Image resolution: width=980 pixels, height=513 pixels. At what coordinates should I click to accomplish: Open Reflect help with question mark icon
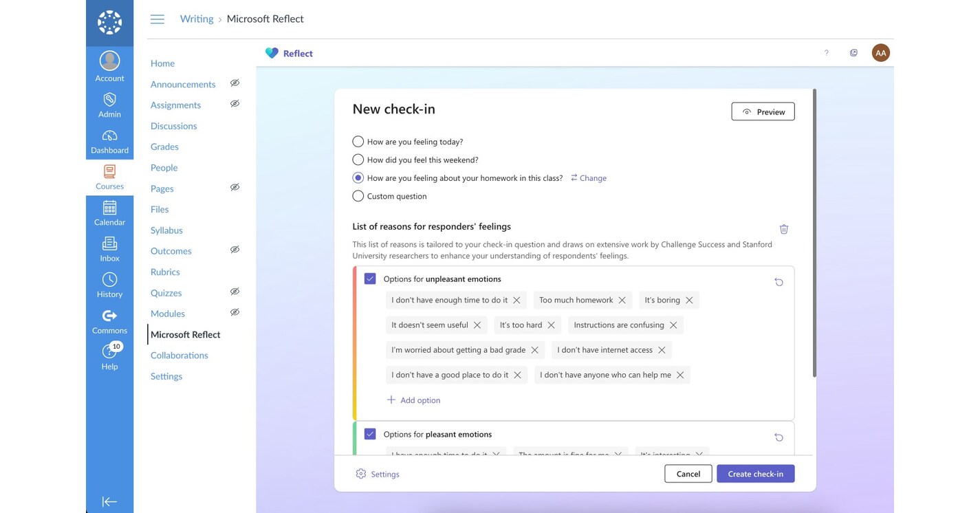point(825,52)
